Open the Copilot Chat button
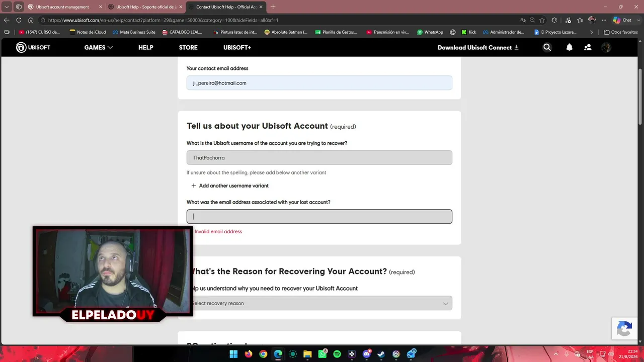The image size is (644, 362). tap(622, 20)
